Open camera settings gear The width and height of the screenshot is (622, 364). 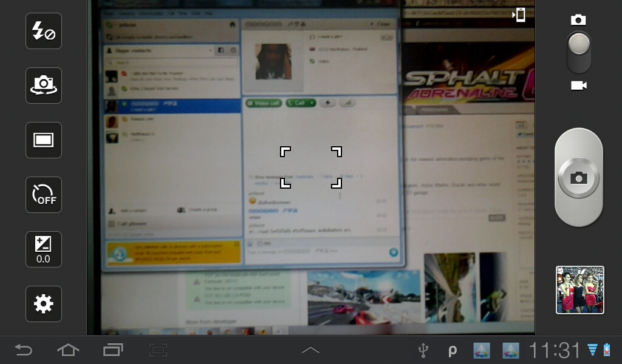(x=44, y=304)
